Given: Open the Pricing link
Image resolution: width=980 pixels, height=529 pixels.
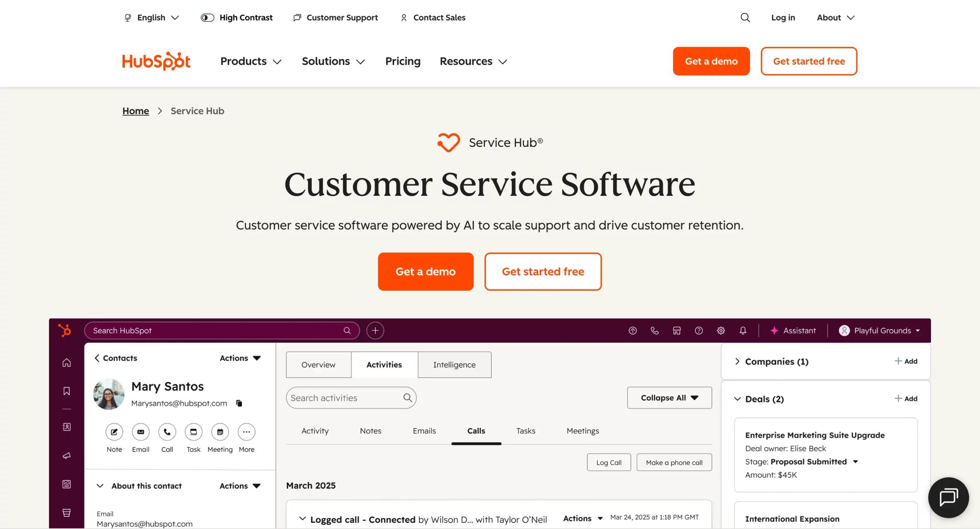Looking at the screenshot, I should pyautogui.click(x=403, y=61).
